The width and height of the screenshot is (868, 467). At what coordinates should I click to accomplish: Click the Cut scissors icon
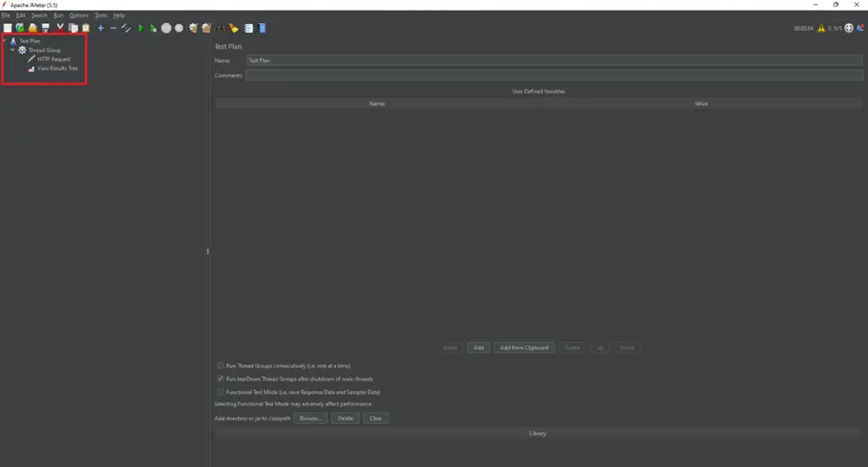click(60, 27)
